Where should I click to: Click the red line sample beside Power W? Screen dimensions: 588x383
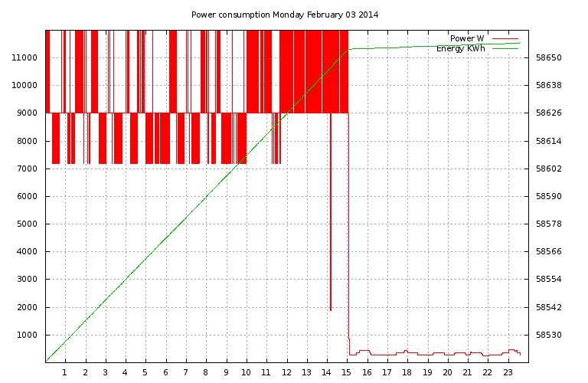click(505, 38)
